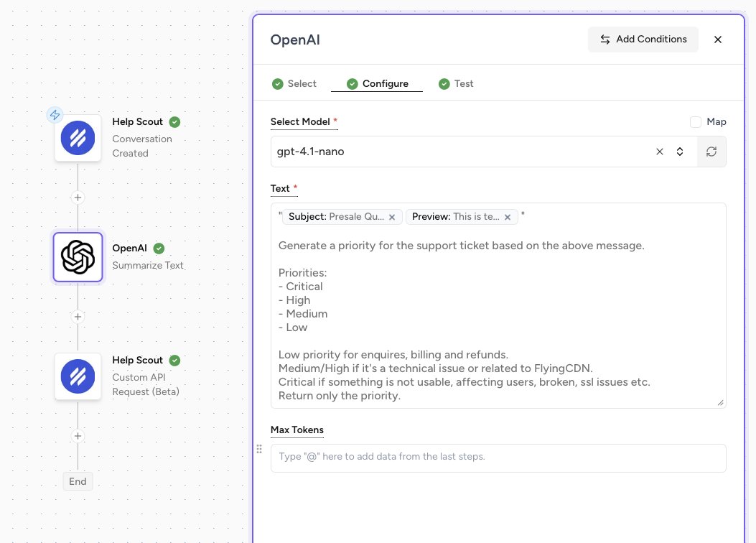Click the Select step green check icon
Viewport: 756px width, 543px height.
click(x=277, y=84)
